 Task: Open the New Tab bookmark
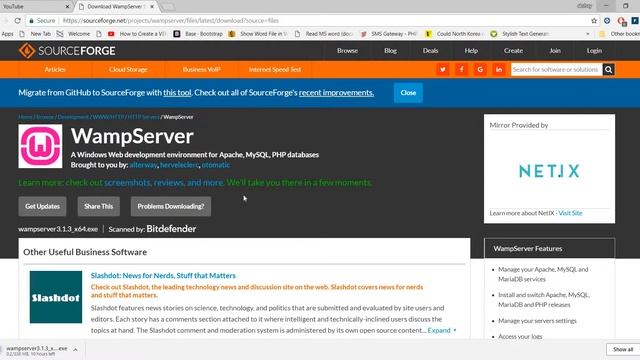pyautogui.click(x=36, y=34)
